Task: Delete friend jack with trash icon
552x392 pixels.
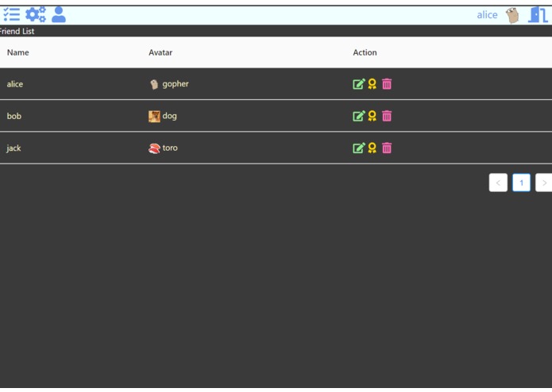Action: pyautogui.click(x=387, y=148)
